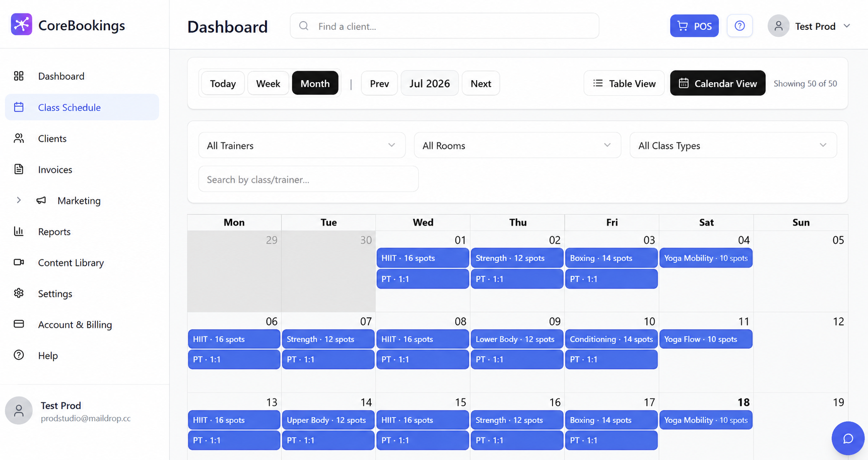The height and width of the screenshot is (460, 868).
Task: Open Lower Body 12 spots class on July 09
Action: coord(517,339)
